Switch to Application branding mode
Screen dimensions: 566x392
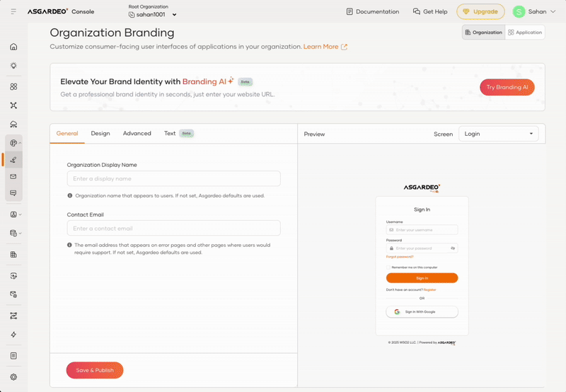click(525, 33)
